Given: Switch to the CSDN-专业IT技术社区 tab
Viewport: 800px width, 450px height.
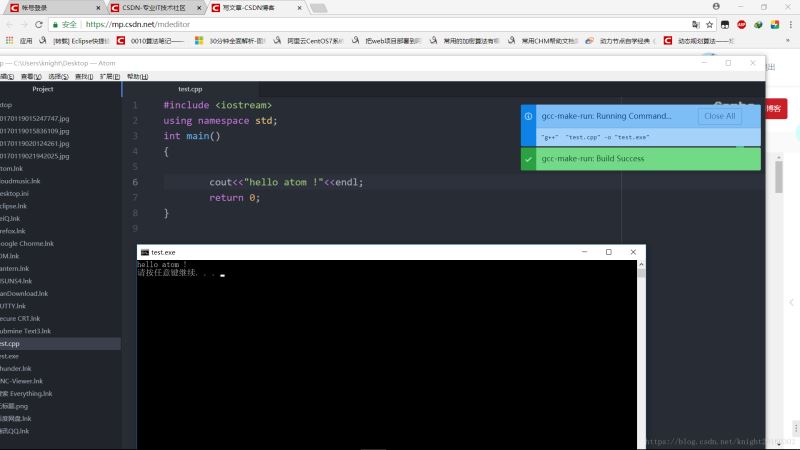Looking at the screenshot, I should pos(154,8).
